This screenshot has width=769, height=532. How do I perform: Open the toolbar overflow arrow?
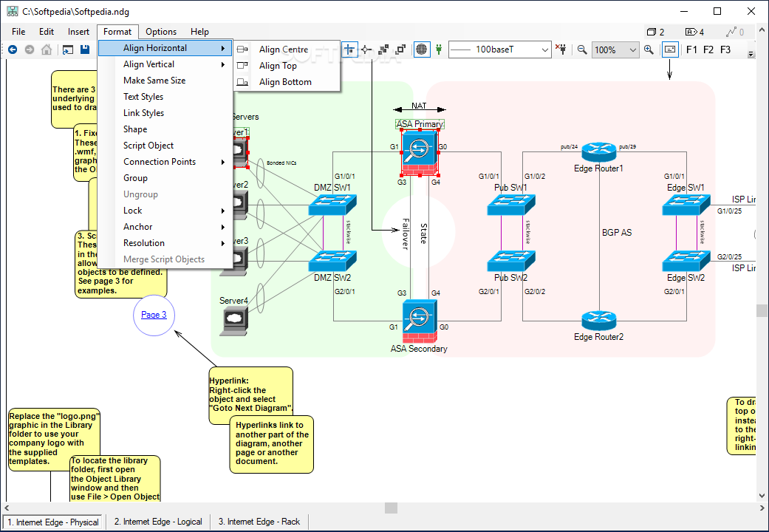(x=751, y=55)
